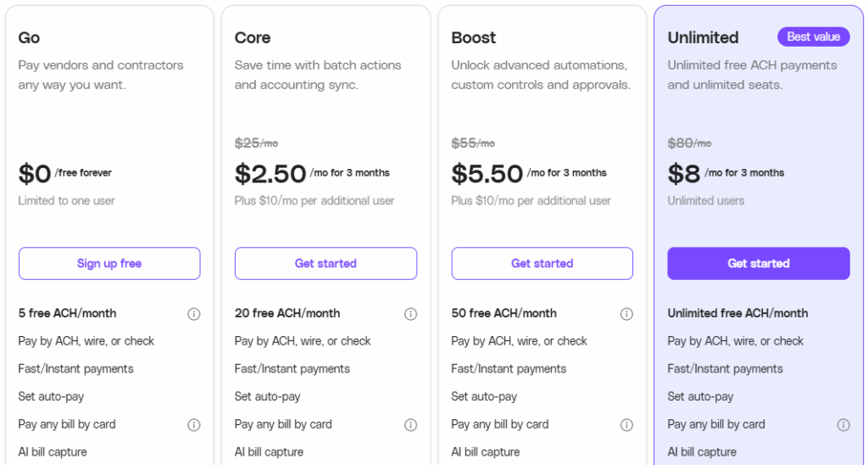Click the crossed-out $80/mo price
The width and height of the screenshot is (868, 465).
689,143
